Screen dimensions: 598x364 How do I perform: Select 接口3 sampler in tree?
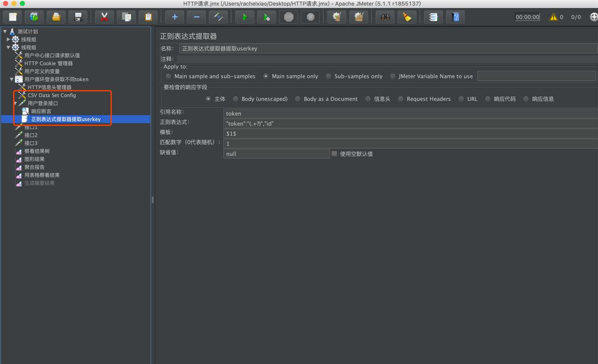(x=31, y=143)
